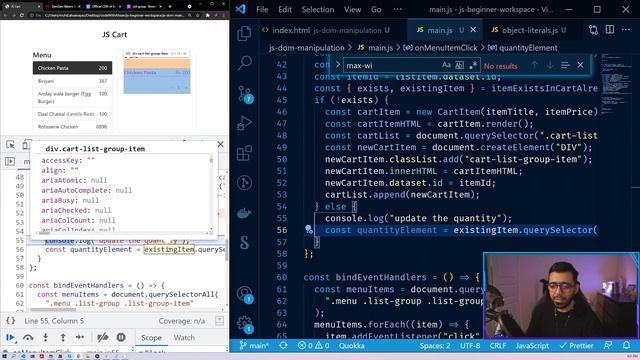The width and height of the screenshot is (640, 360).
Task: Select Rotisserie Chicken in JS Cart menu
Action: coord(72,127)
